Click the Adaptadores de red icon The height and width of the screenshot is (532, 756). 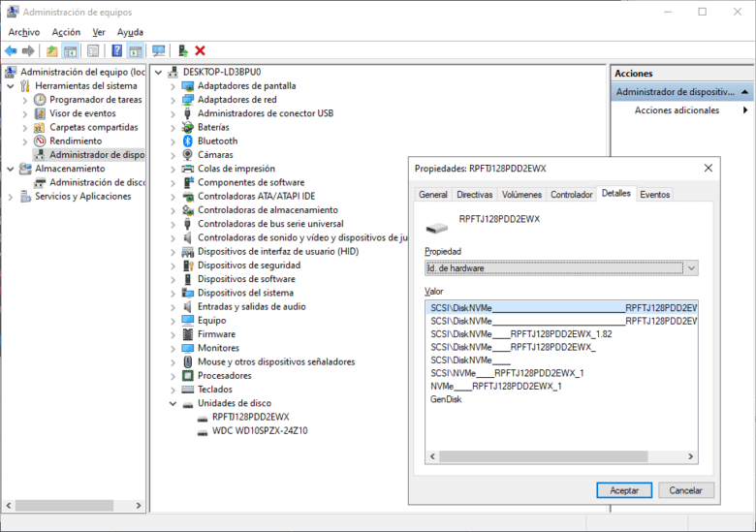[x=188, y=100]
